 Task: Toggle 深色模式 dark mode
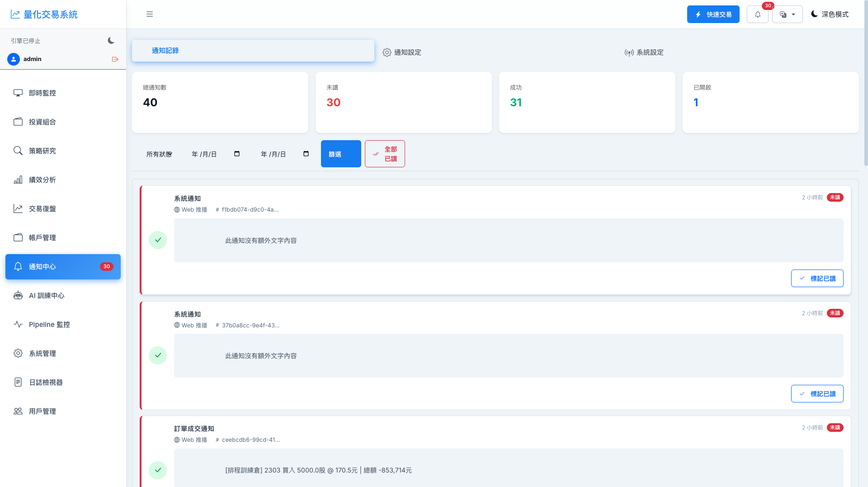point(830,14)
